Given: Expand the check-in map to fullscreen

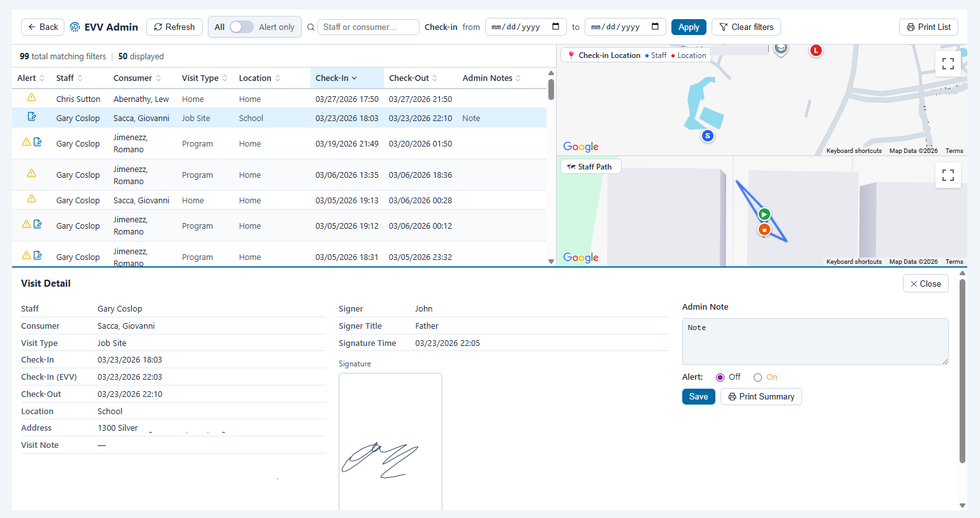Looking at the screenshot, I should (948, 63).
